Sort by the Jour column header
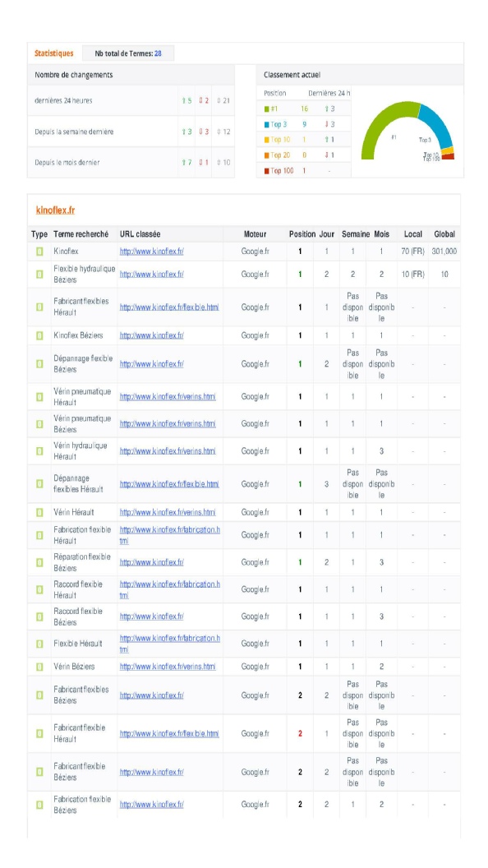This screenshot has height=868, width=488. click(326, 235)
